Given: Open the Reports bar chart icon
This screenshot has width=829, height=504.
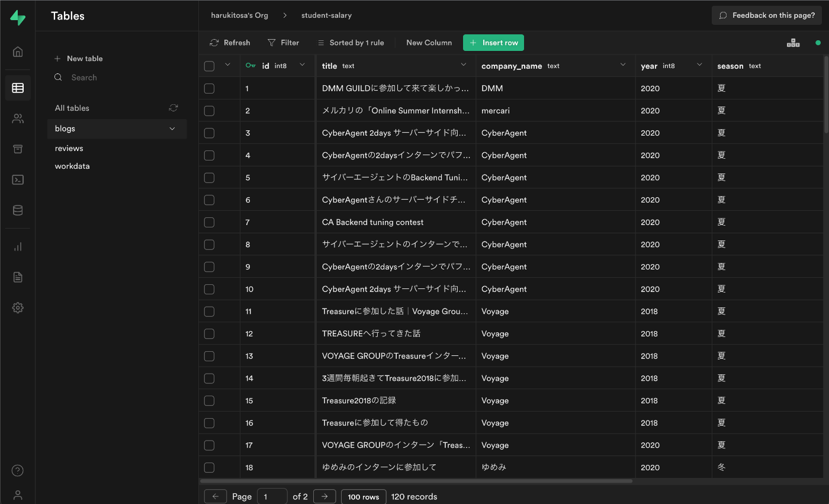Looking at the screenshot, I should [x=18, y=246].
